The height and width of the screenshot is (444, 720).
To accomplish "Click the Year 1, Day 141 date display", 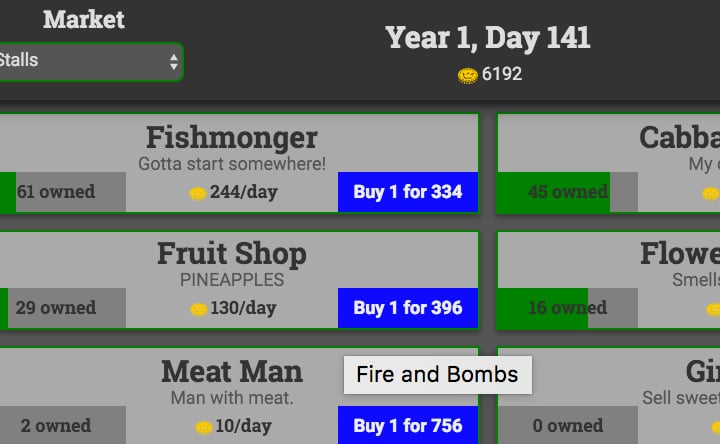I will [x=488, y=39].
